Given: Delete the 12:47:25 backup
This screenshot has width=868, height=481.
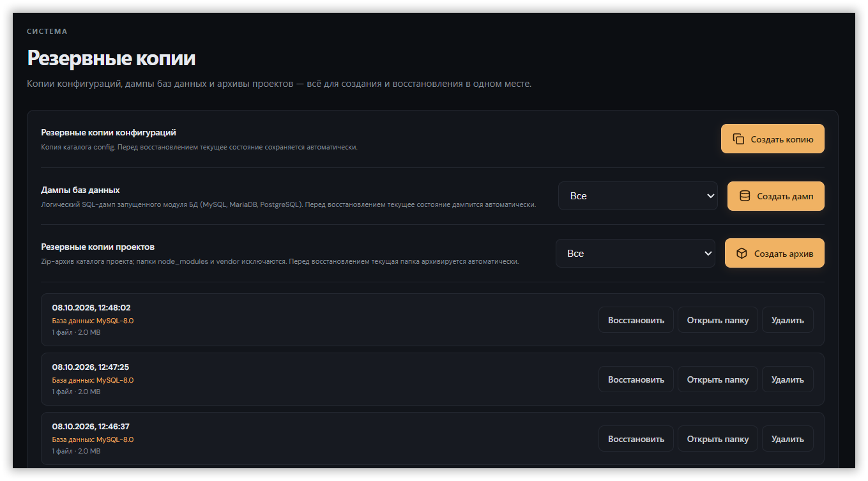Looking at the screenshot, I should click(x=788, y=379).
